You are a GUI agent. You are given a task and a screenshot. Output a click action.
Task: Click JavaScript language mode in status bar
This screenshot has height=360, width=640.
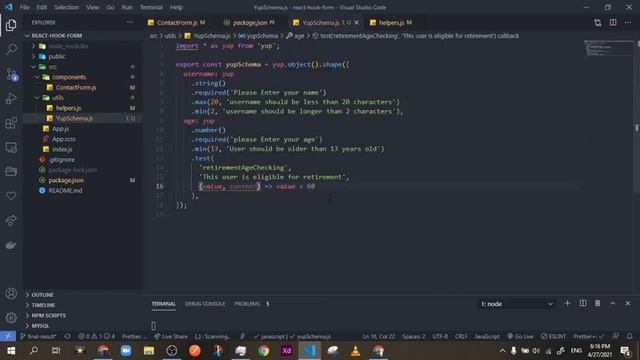pyautogui.click(x=487, y=336)
